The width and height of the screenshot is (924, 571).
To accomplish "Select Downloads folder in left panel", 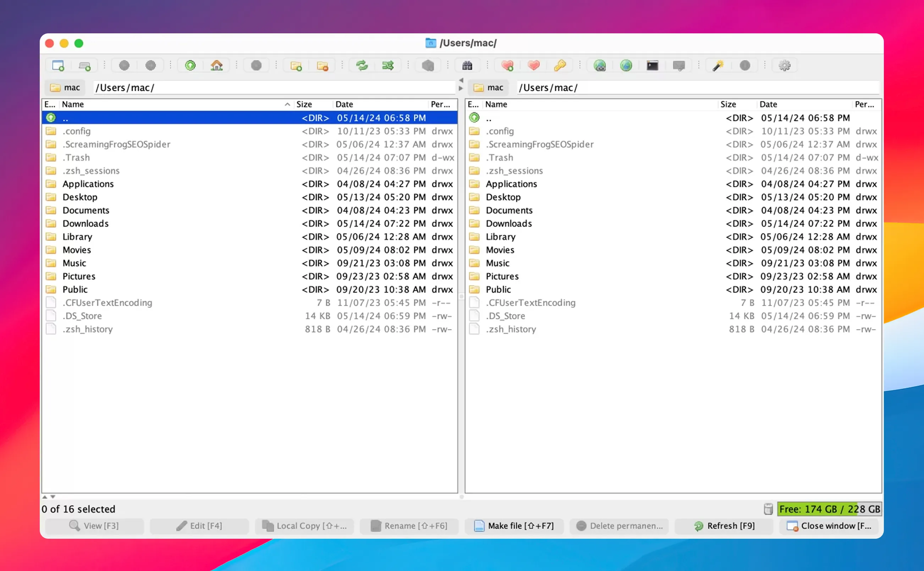I will tap(250, 223).
